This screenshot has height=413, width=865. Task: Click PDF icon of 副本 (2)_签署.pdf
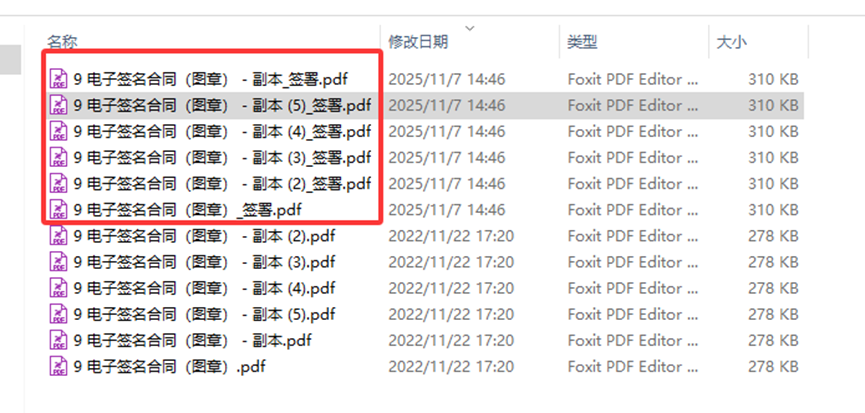[x=59, y=183]
